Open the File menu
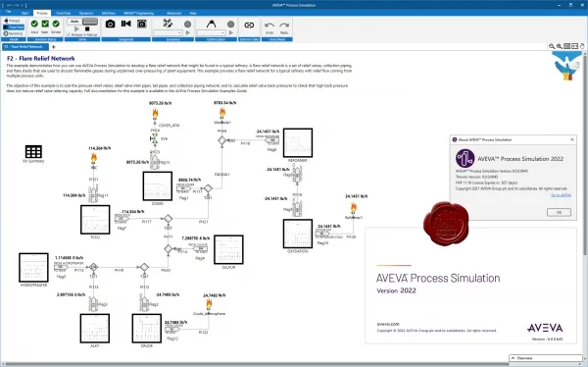 point(8,13)
